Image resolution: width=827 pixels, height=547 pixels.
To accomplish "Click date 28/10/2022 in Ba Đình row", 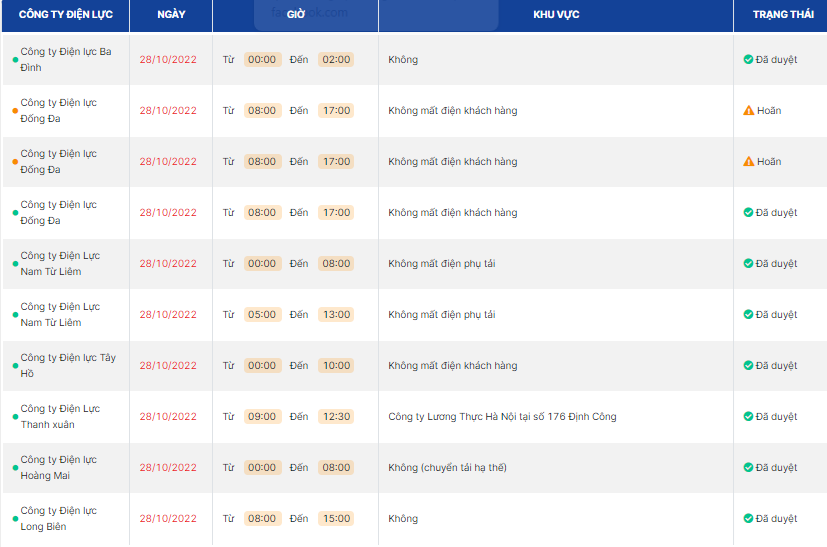I will pyautogui.click(x=168, y=59).
